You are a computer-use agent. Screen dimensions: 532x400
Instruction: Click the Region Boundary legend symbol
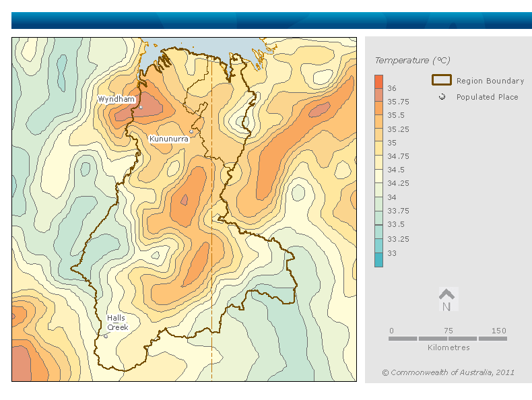tap(441, 80)
